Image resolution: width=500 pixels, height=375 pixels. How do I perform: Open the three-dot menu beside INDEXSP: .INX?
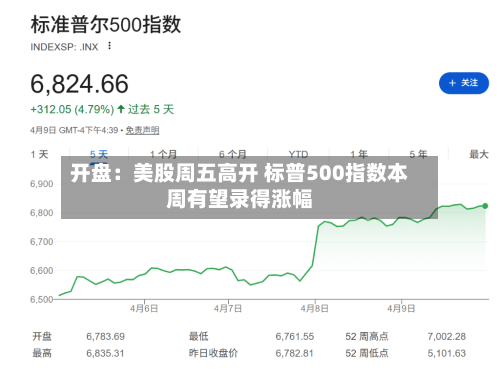pyautogui.click(x=109, y=46)
